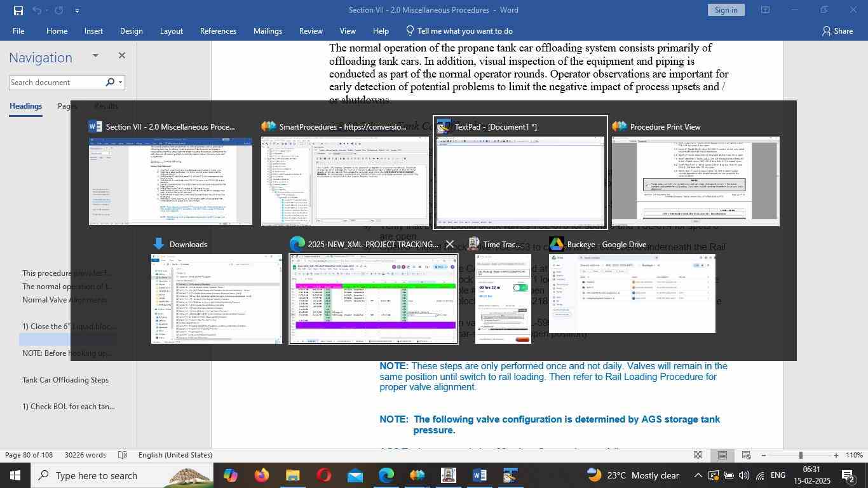The height and width of the screenshot is (488, 868).
Task: Switch to 2025-NEW_XML-PROJECT TRACKING window thumbnail
Action: click(x=374, y=299)
